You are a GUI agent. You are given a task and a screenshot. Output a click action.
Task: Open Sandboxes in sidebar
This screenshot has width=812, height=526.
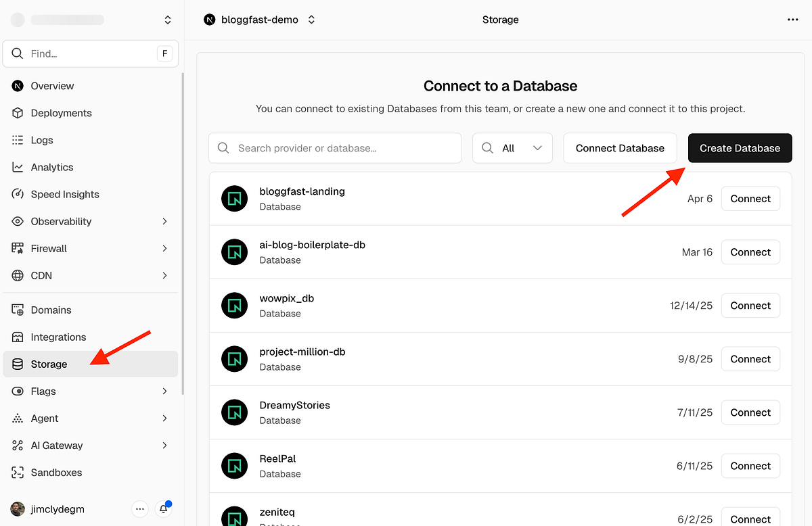pyautogui.click(x=56, y=473)
